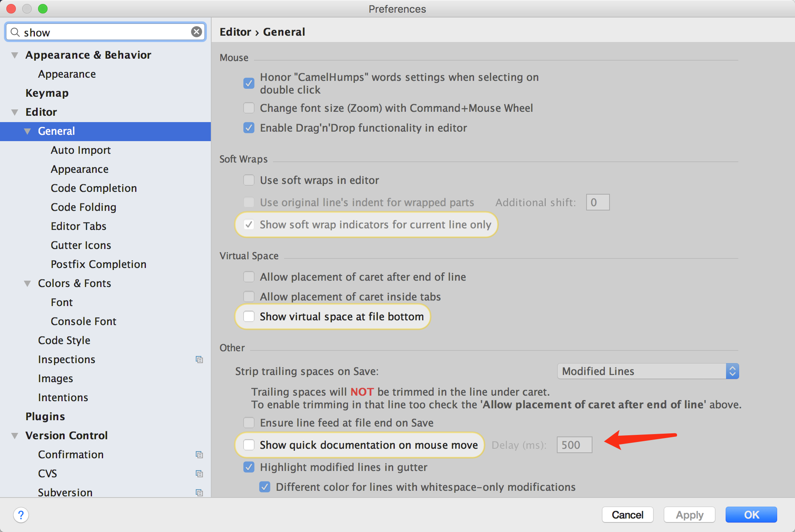This screenshot has width=795, height=532.
Task: Select Auto Import settings
Action: [81, 150]
